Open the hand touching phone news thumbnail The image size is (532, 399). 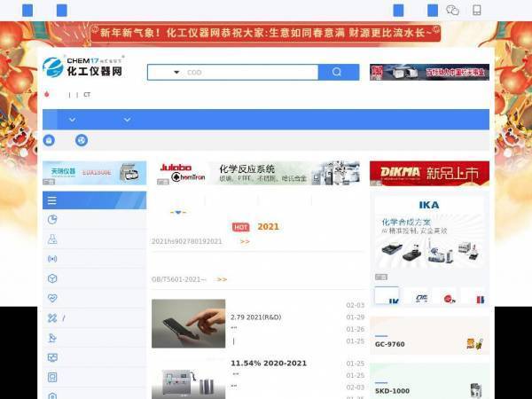pos(188,324)
